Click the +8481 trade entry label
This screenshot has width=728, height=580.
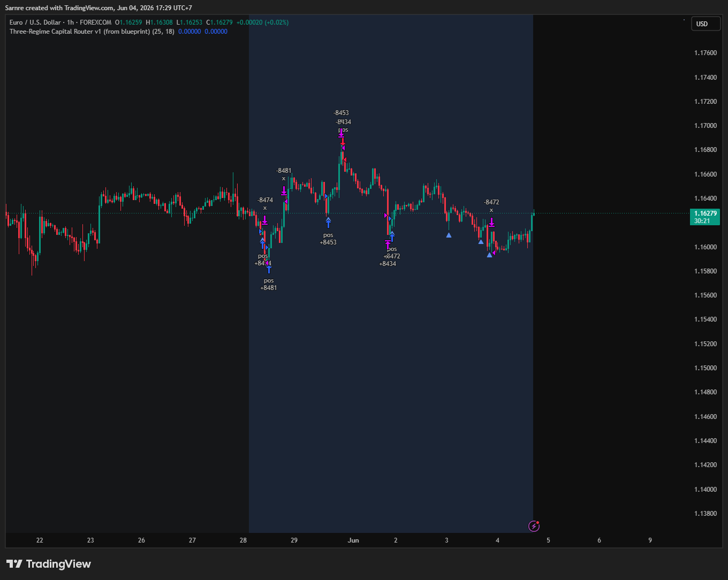(269, 288)
